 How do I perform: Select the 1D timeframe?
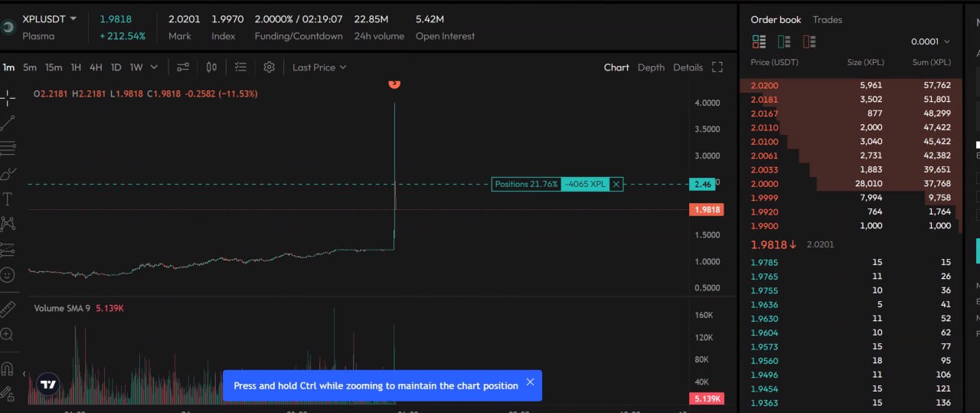(x=116, y=67)
